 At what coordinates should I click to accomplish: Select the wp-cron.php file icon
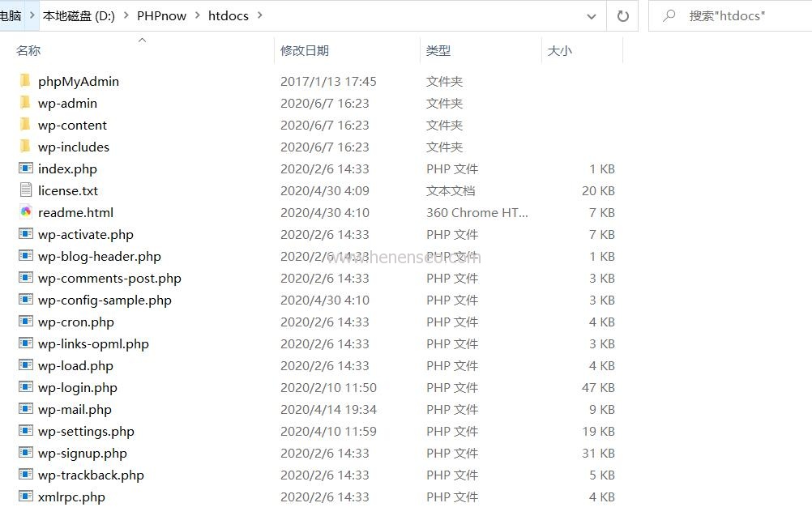pyautogui.click(x=26, y=322)
